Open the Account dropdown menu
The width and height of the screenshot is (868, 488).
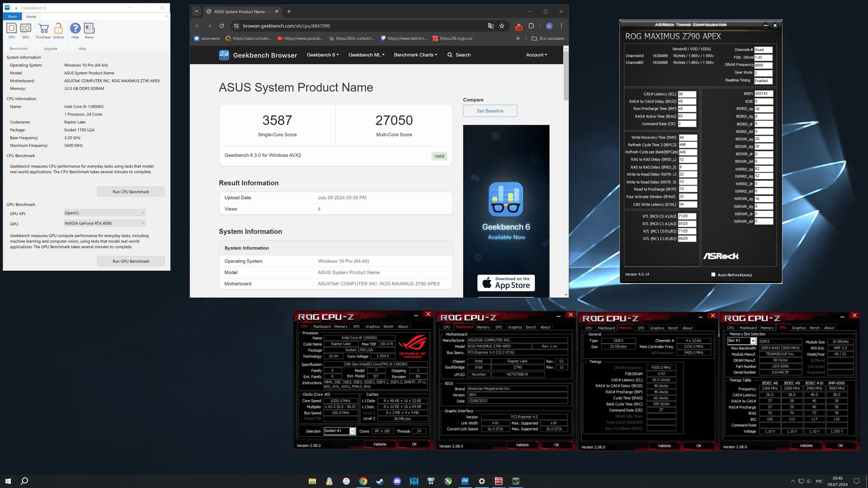(536, 55)
